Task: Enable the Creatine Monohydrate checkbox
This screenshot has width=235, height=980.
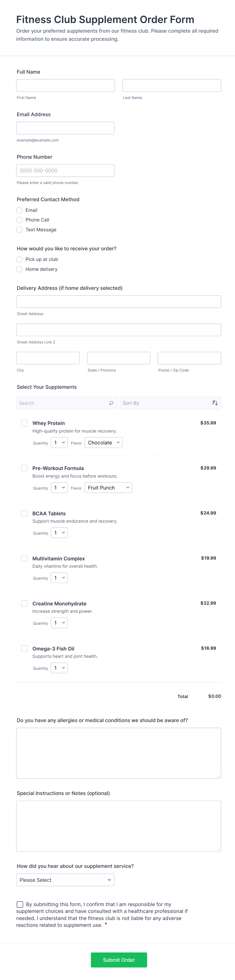Action: click(x=24, y=603)
